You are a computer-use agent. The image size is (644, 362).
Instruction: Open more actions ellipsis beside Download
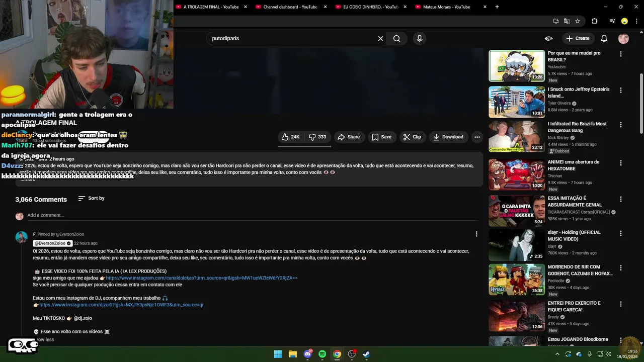[477, 137]
